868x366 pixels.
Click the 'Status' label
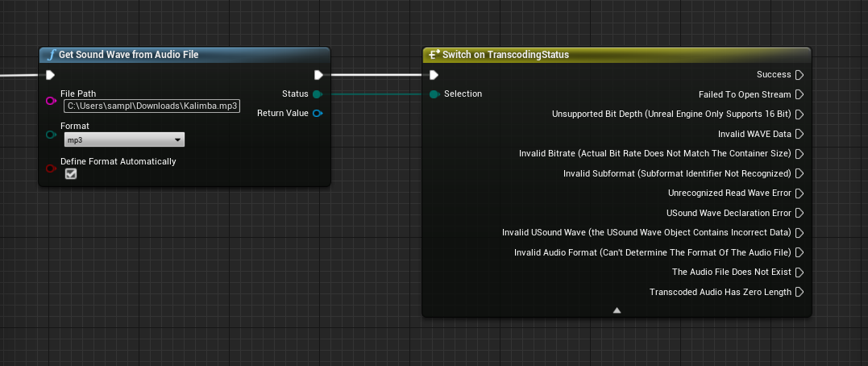click(x=295, y=94)
